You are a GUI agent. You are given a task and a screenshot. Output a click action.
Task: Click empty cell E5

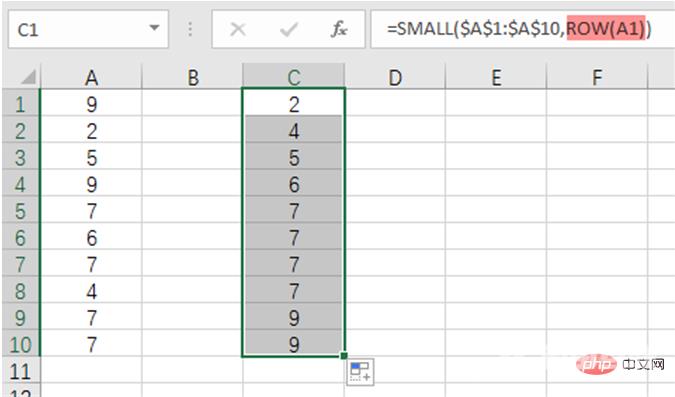click(x=496, y=210)
